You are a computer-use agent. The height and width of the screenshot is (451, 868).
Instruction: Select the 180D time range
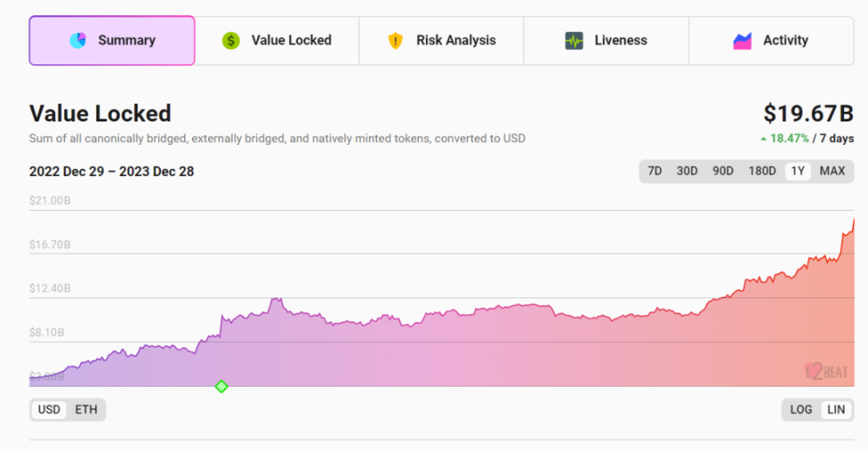click(x=763, y=171)
